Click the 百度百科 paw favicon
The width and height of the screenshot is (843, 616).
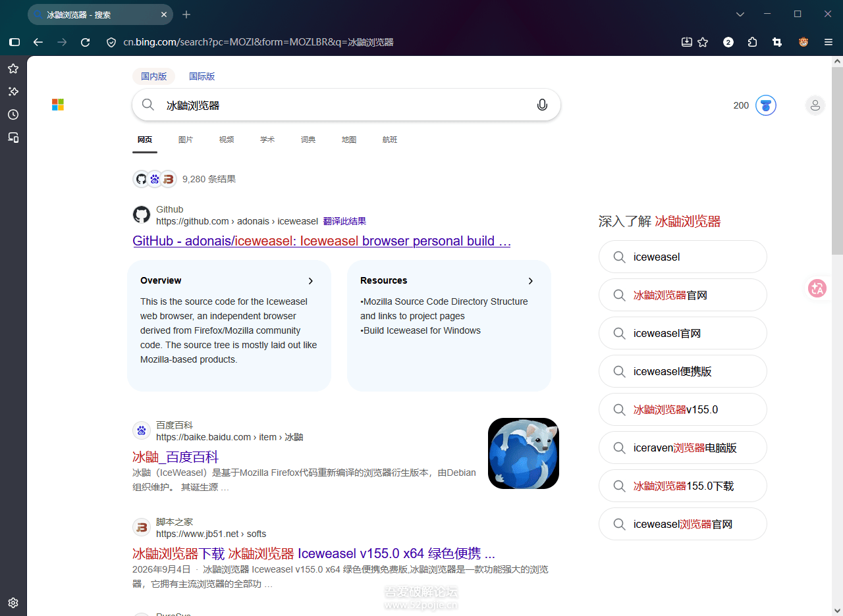pyautogui.click(x=142, y=430)
